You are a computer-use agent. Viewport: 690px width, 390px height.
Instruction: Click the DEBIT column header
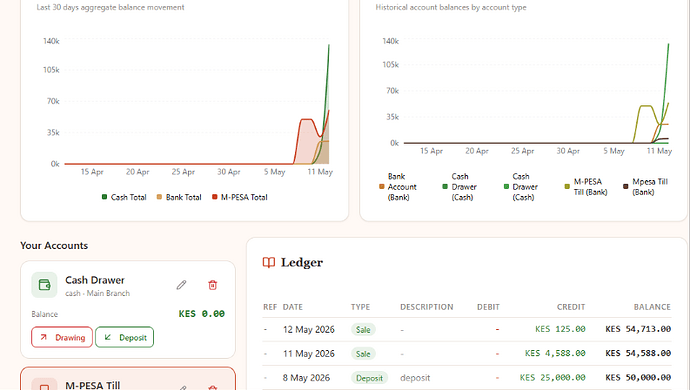488,307
